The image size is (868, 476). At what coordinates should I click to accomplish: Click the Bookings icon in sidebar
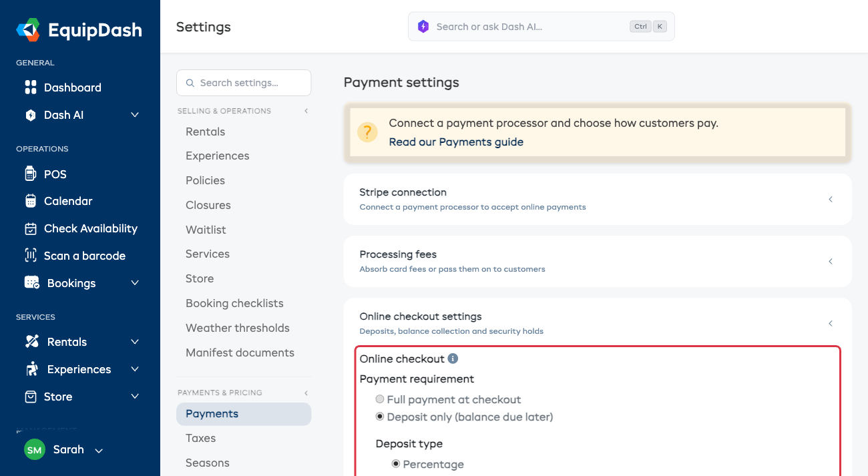[x=31, y=283]
